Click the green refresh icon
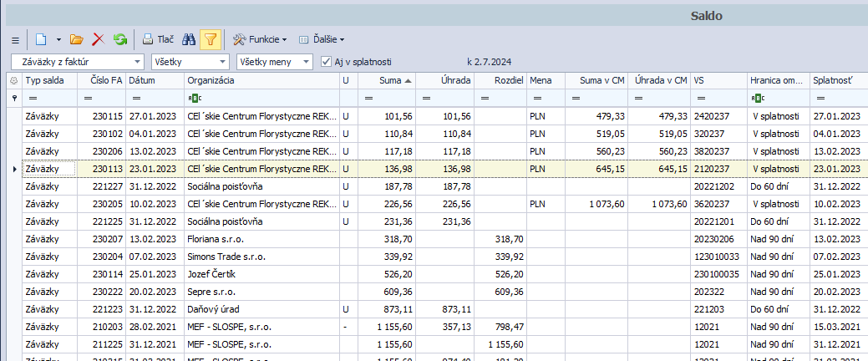Image resolution: width=868 pixels, height=361 pixels. point(120,39)
